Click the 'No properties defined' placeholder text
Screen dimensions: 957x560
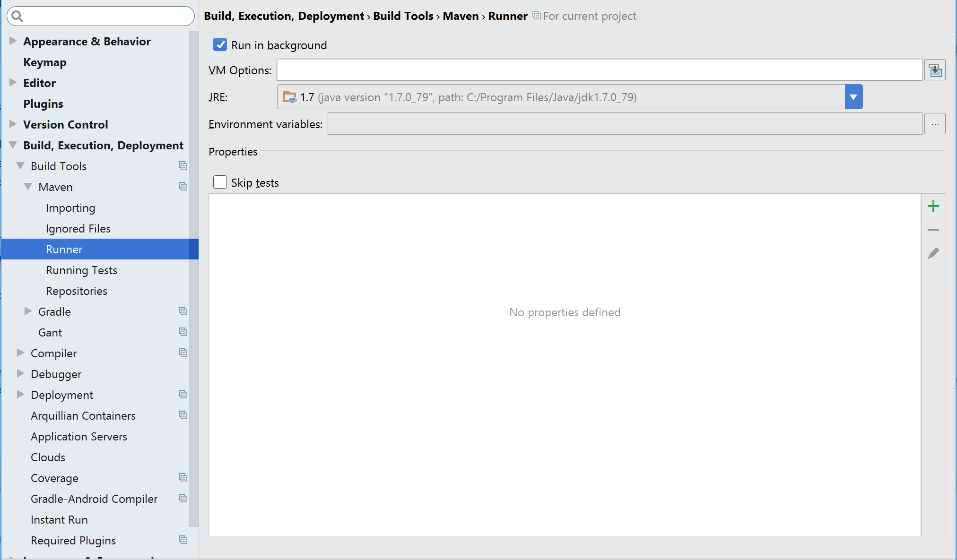(x=565, y=312)
